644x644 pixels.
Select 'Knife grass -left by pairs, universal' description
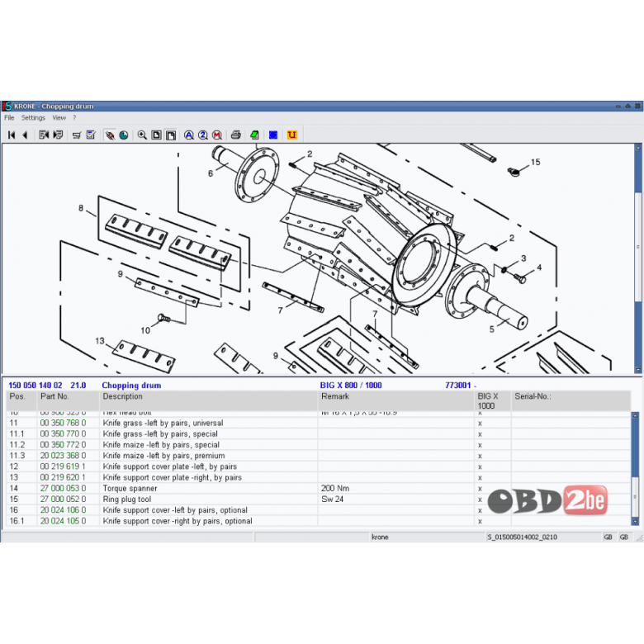click(163, 423)
